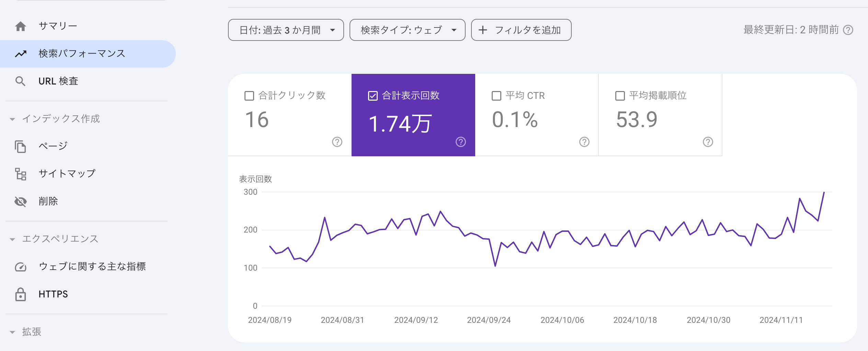Viewport: 868px width, 351px height.
Task: Click the padlock icon beside HTTPS
Action: pyautogui.click(x=21, y=294)
